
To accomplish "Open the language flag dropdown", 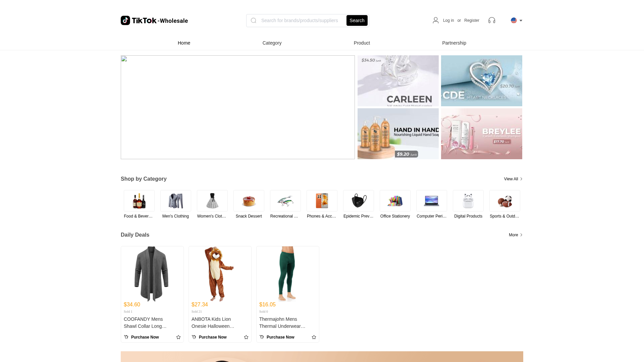I will (517, 20).
